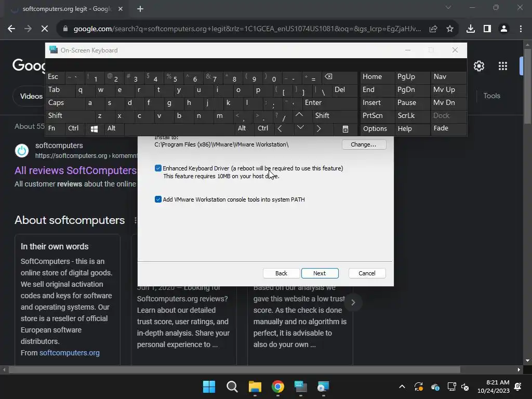Screen dimensions: 532x399
Task: Close the softcomputers.org legit tab
Action: (x=121, y=9)
